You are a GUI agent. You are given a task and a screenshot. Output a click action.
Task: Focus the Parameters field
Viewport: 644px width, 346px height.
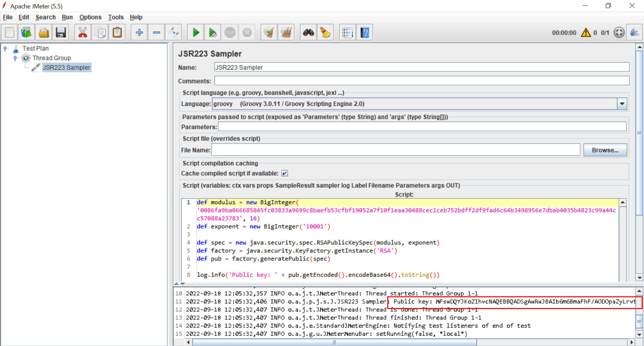tap(422, 127)
